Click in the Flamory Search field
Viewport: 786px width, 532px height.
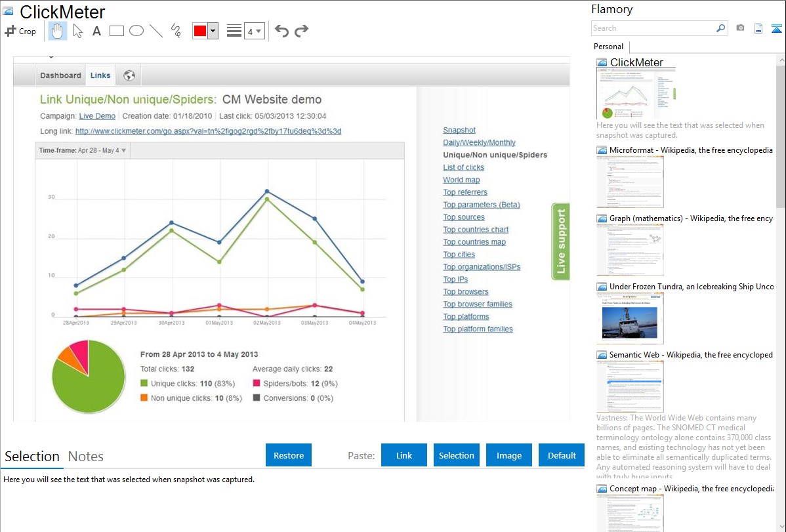coord(653,28)
